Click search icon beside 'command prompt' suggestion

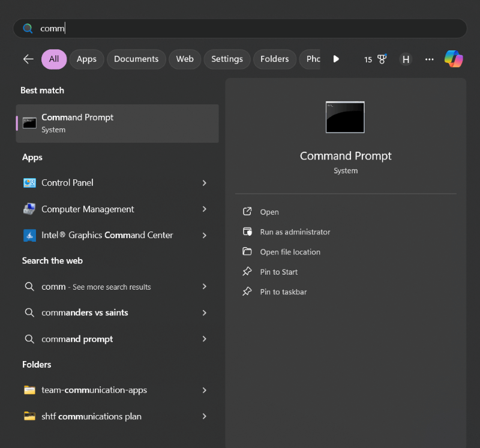point(29,339)
